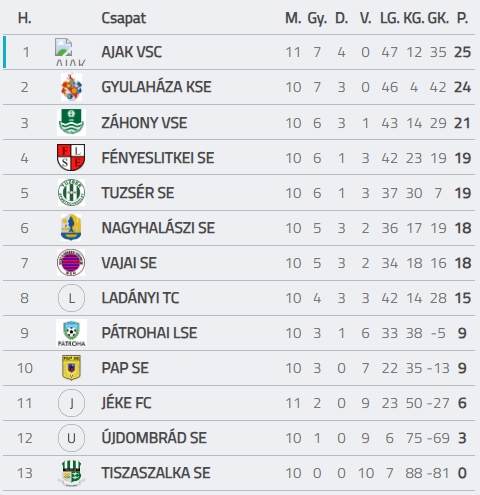Click the Vajai SE striped circular logo

pos(71,262)
